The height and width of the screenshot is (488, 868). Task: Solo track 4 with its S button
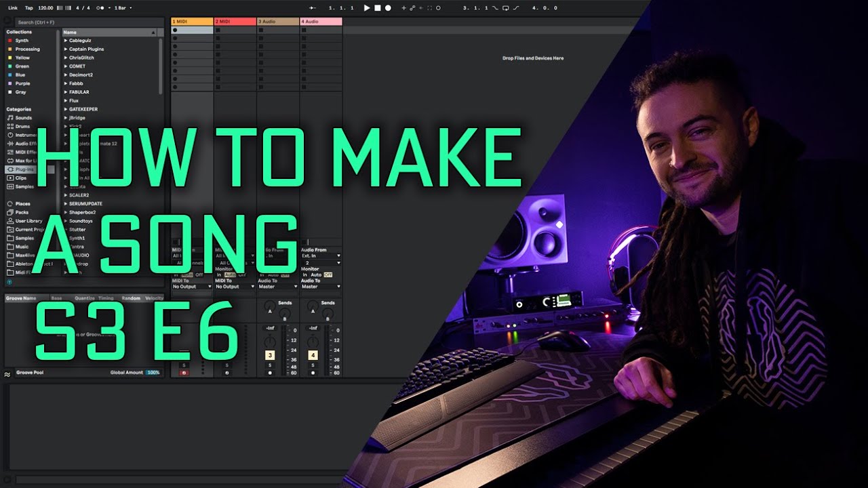click(x=313, y=365)
